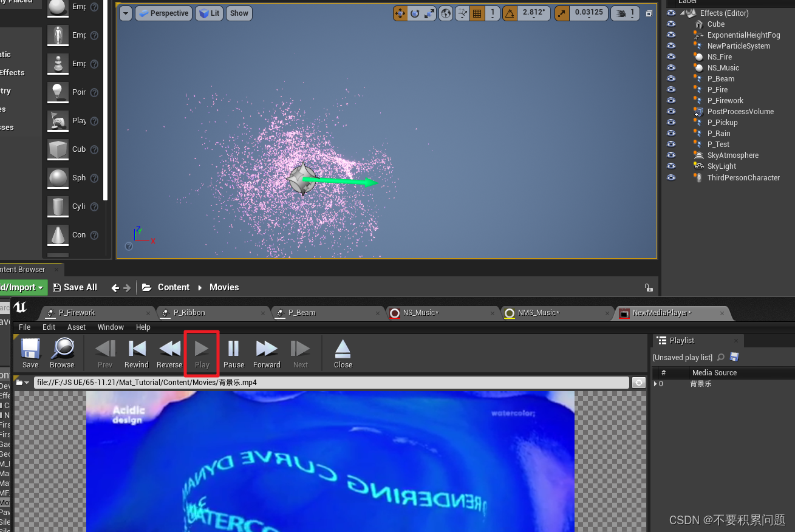The width and height of the screenshot is (795, 532).
Task: Hide ExponentialHeightFog via its eye icon
Action: [x=671, y=35]
